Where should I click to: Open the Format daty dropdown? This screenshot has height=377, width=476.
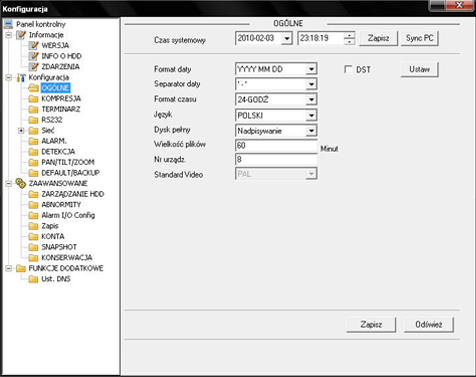coord(311,69)
